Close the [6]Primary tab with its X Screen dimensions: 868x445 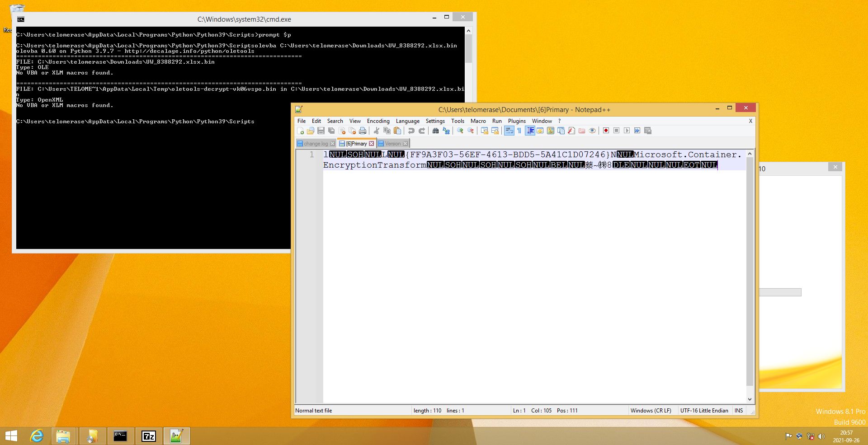[x=372, y=144]
